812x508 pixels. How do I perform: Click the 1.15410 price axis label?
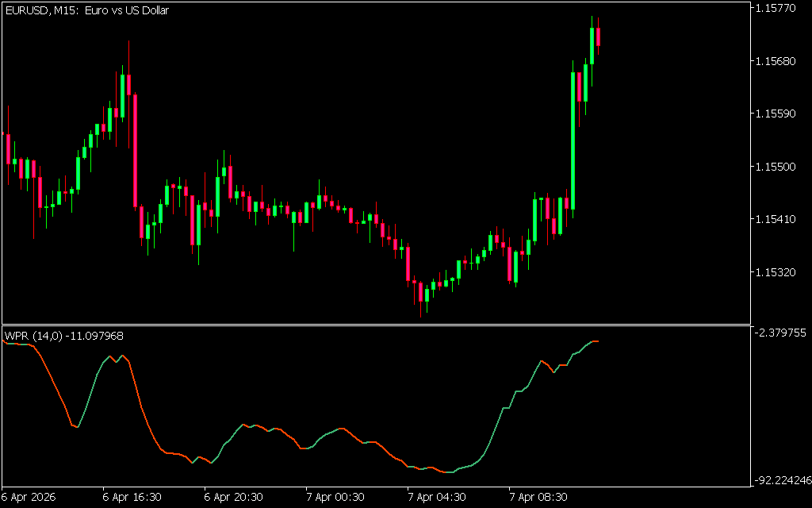(x=779, y=219)
